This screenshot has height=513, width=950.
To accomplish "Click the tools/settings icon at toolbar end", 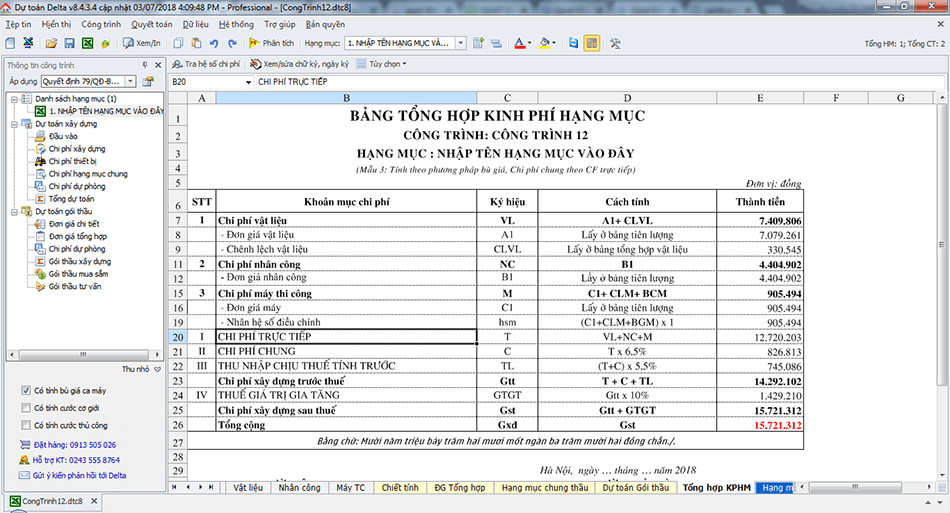I will pyautogui.click(x=615, y=44).
